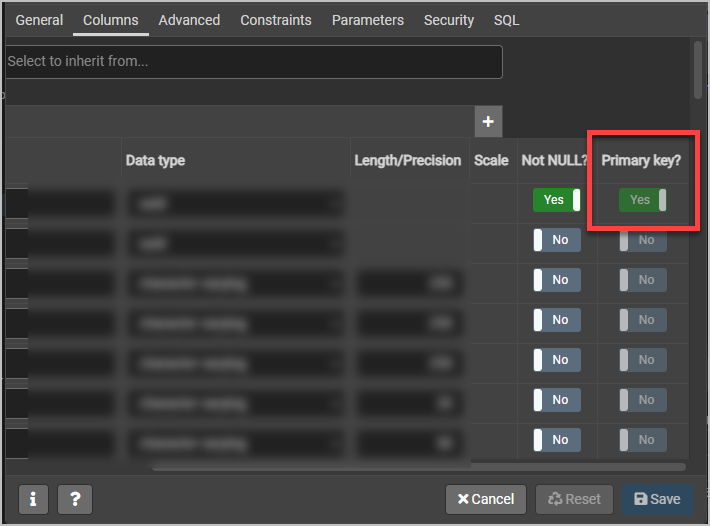Click Length/Precision field in fifth row
This screenshot has width=710, height=526.
click(x=410, y=363)
